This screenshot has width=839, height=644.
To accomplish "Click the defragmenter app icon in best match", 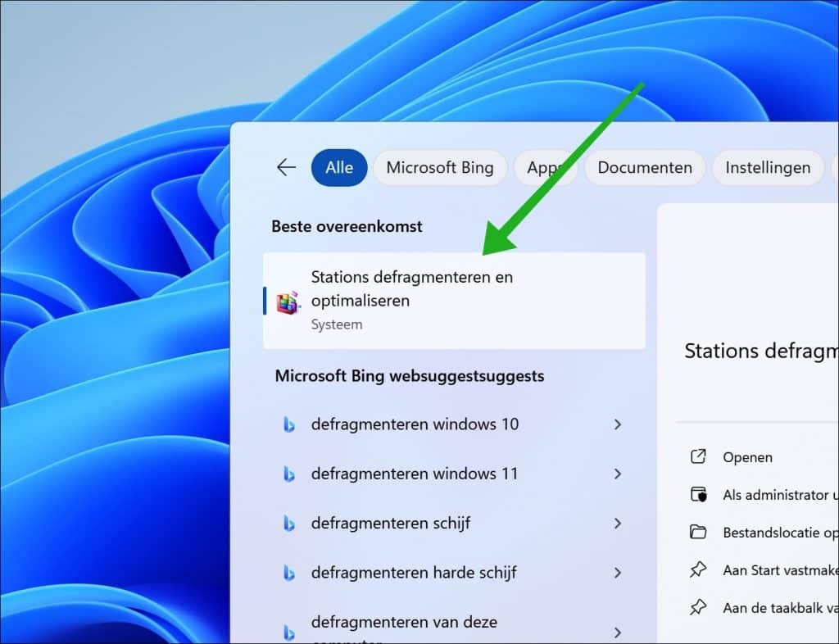I will pos(288,302).
